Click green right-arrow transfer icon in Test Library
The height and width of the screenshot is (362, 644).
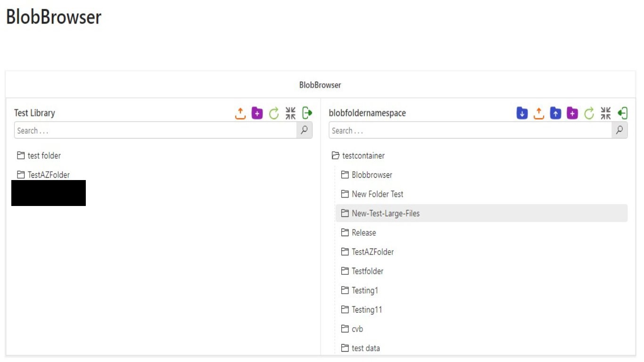pos(307,113)
